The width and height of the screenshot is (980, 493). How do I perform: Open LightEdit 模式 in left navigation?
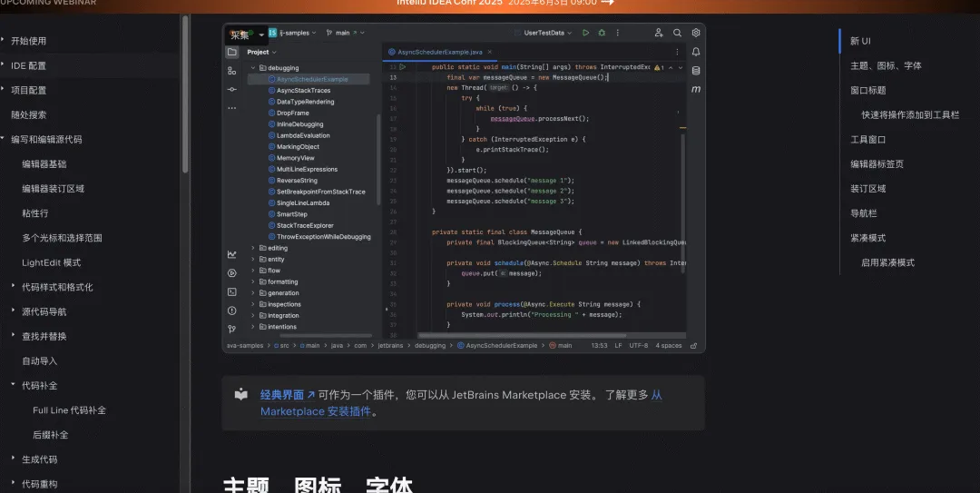[x=51, y=262]
